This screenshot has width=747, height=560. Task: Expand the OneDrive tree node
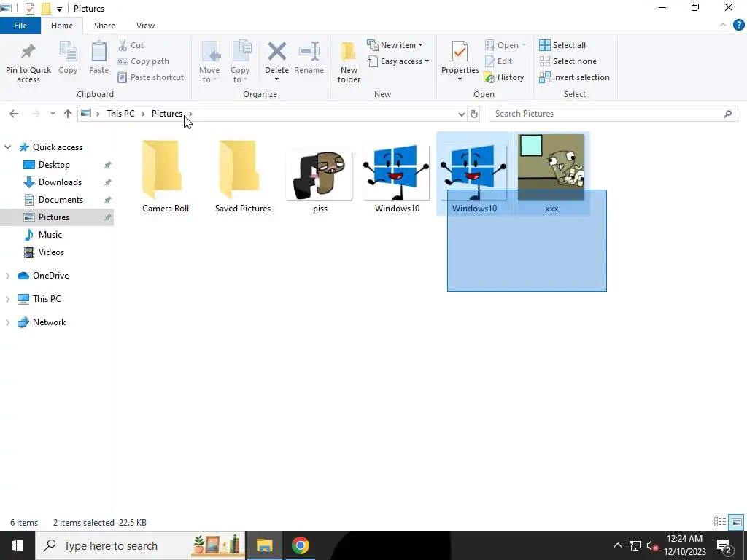[7, 276]
